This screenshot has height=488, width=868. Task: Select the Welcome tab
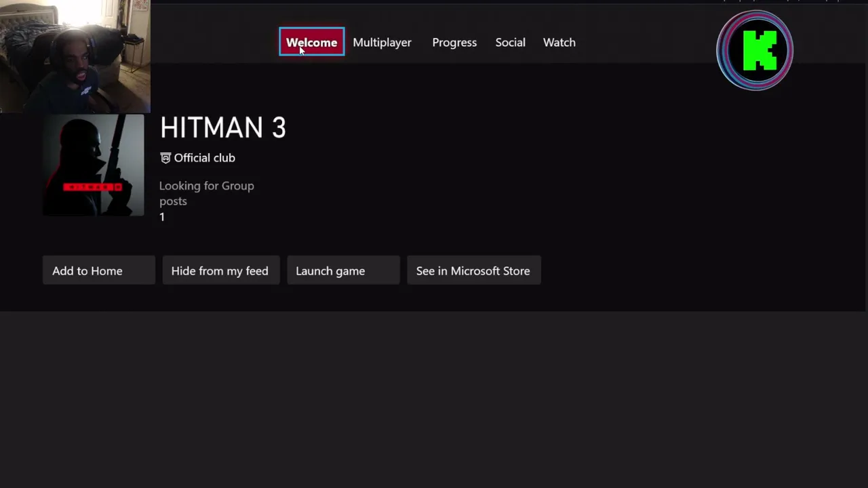click(311, 42)
